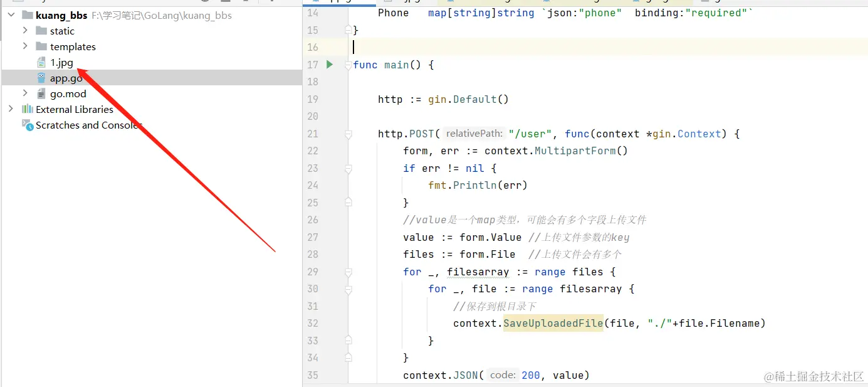868x387 pixels.
Task: Expand the go.mod node chevron
Action: coord(25,93)
